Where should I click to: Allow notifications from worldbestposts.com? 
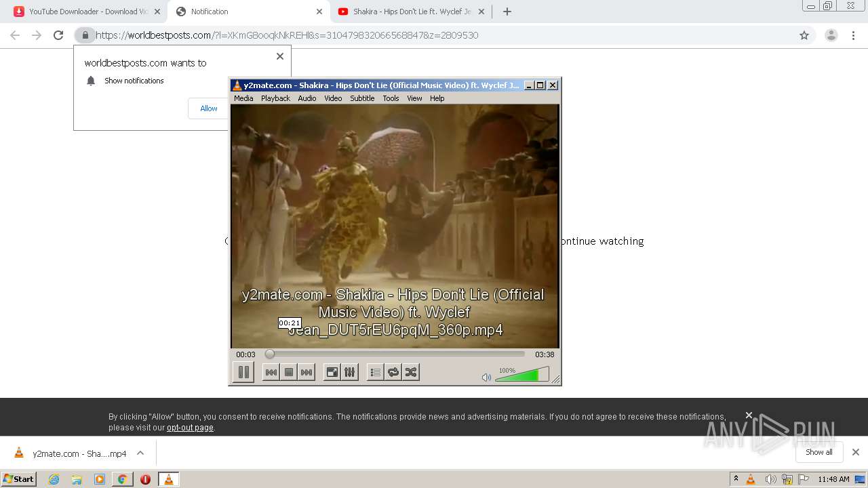click(208, 108)
